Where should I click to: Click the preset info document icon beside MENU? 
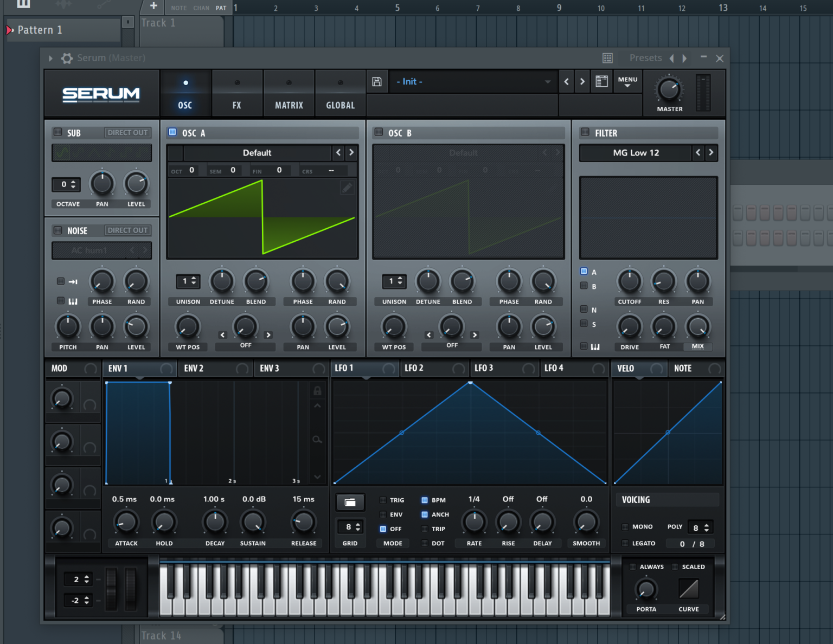click(x=601, y=81)
